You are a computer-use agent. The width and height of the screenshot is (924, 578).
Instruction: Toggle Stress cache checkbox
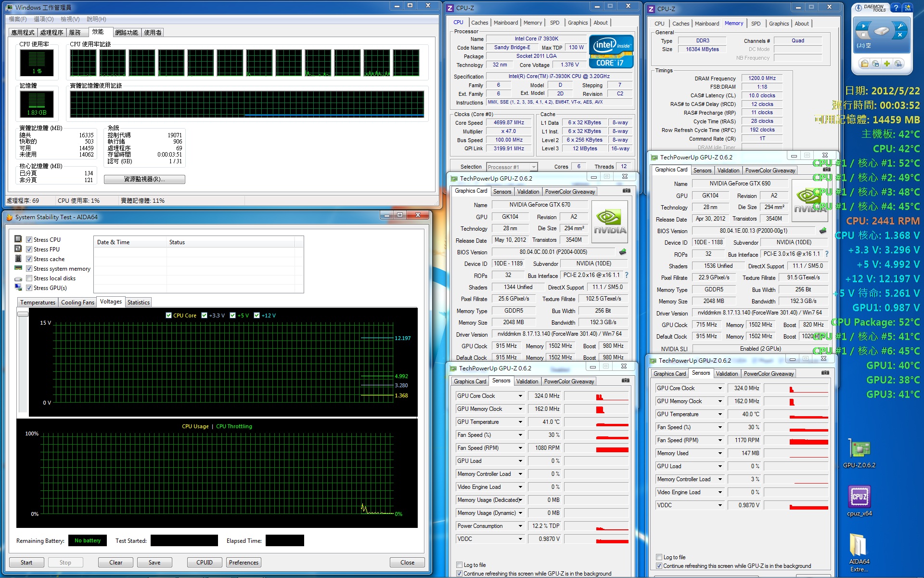(x=29, y=259)
